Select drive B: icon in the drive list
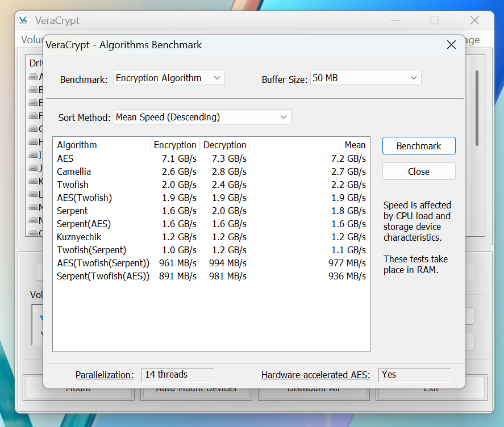This screenshot has width=504, height=427. coord(32,89)
